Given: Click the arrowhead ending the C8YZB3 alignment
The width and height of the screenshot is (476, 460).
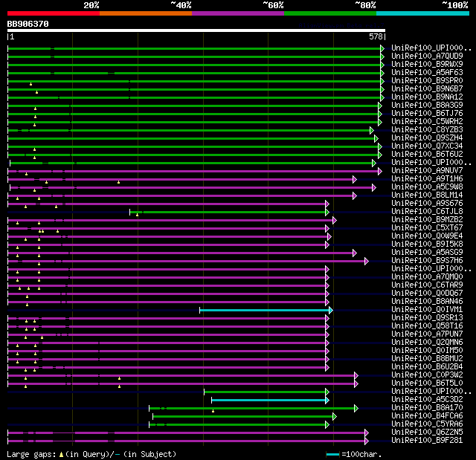Looking at the screenshot, I should pos(372,130).
